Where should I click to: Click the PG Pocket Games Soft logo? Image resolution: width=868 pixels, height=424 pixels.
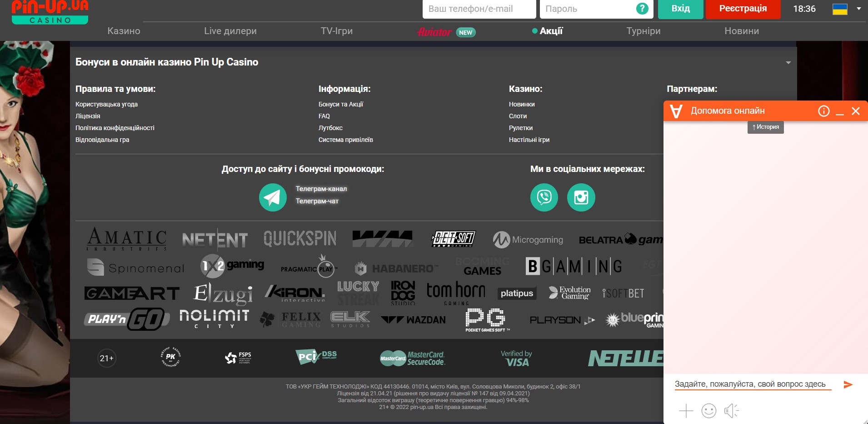tap(488, 320)
